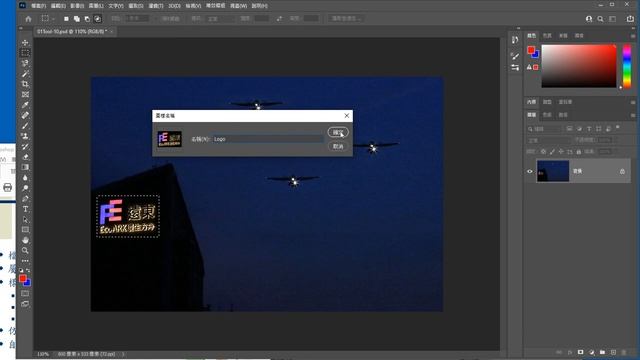Select the Pen tool
Image resolution: width=640 pixels, height=360 pixels.
point(25,199)
